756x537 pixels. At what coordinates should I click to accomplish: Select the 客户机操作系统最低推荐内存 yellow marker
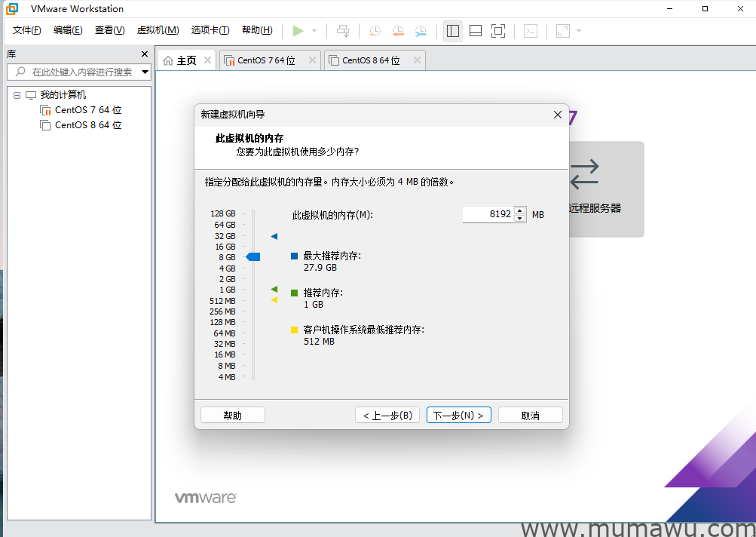click(274, 300)
